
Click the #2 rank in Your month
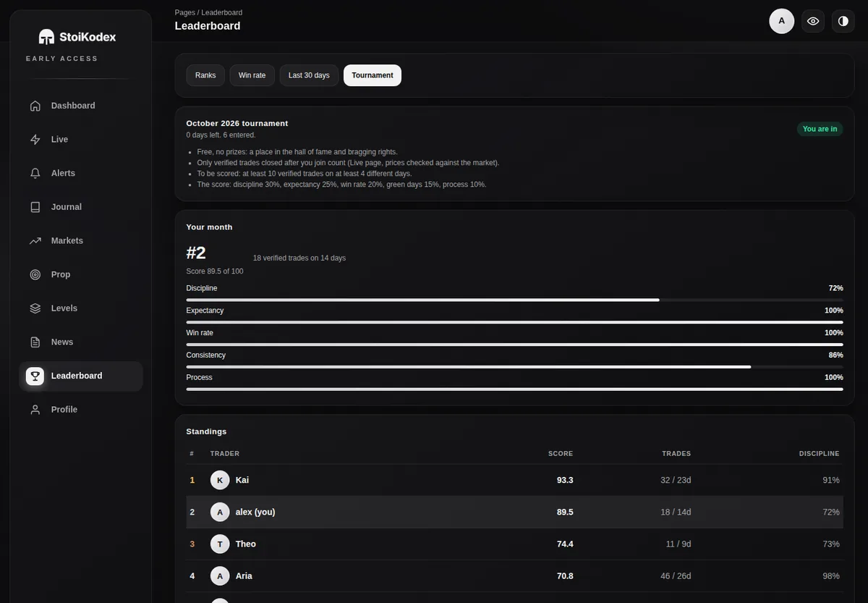pos(196,253)
